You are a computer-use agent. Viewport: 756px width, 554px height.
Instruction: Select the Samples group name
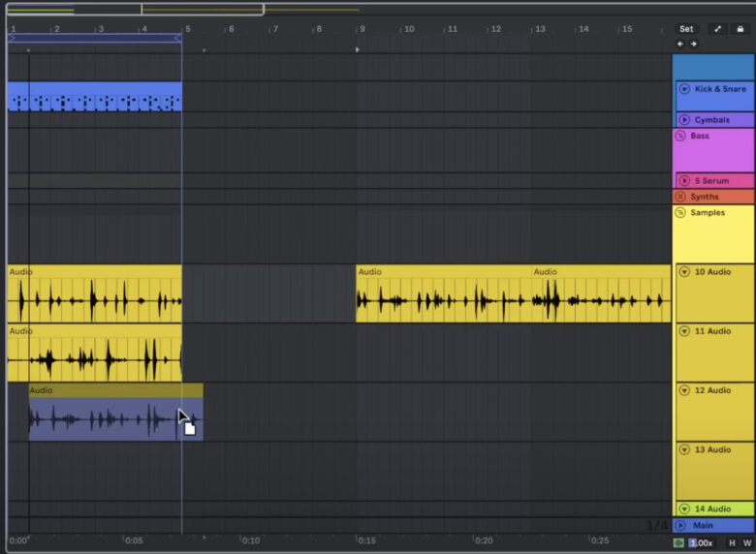pyautogui.click(x=708, y=212)
